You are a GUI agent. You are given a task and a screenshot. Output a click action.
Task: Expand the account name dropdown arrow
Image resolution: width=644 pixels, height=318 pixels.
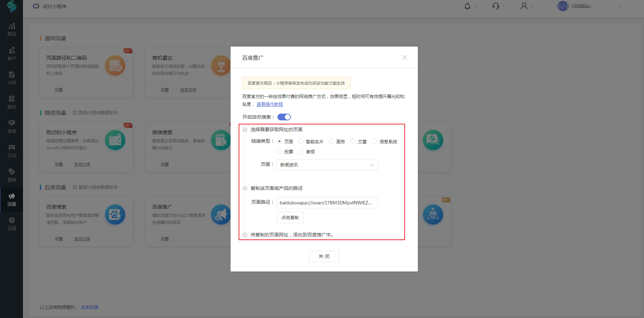coord(619,6)
